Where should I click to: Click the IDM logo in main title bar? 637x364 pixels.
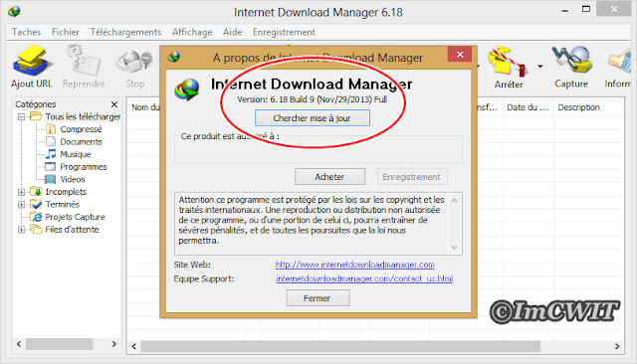point(14,11)
